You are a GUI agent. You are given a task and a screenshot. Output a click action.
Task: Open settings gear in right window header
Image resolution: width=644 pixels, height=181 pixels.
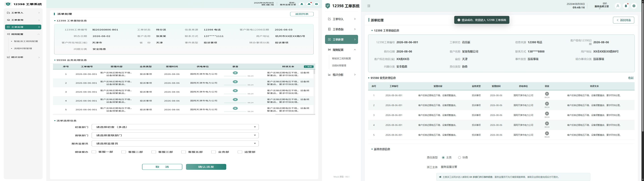pyautogui.click(x=634, y=6)
